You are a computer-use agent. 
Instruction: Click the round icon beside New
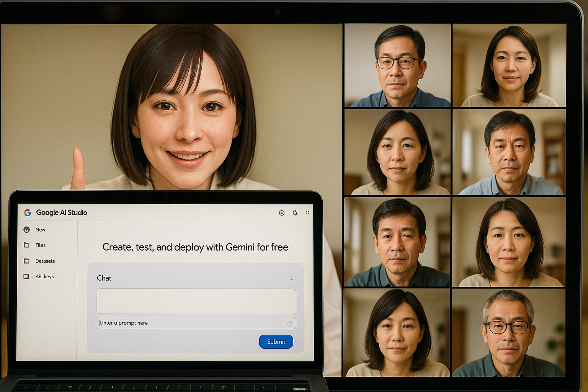pyautogui.click(x=26, y=230)
